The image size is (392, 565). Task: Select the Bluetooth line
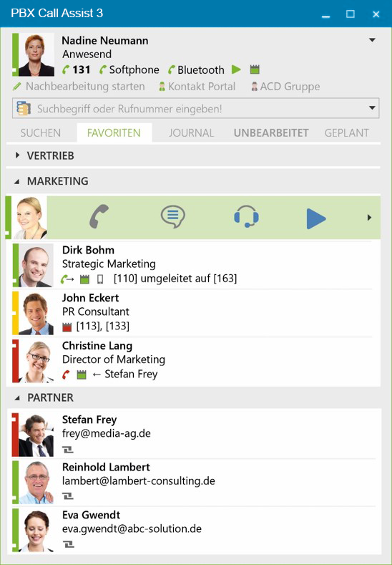pyautogui.click(x=196, y=69)
